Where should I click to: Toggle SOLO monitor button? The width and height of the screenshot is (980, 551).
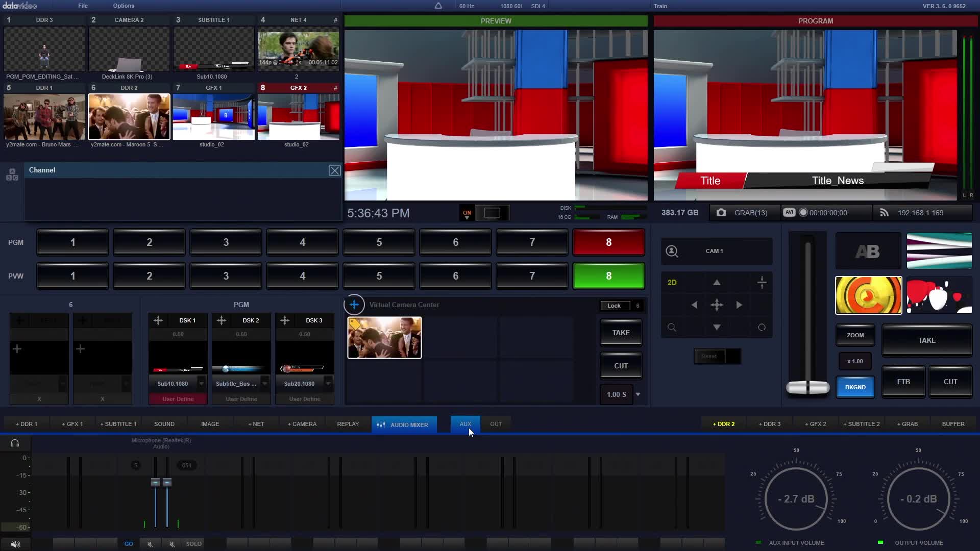point(194,543)
